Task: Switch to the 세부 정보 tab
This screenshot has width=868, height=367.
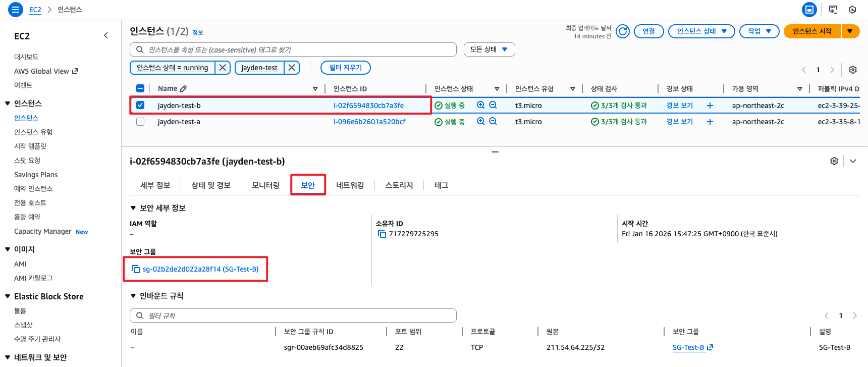Action: [x=155, y=185]
